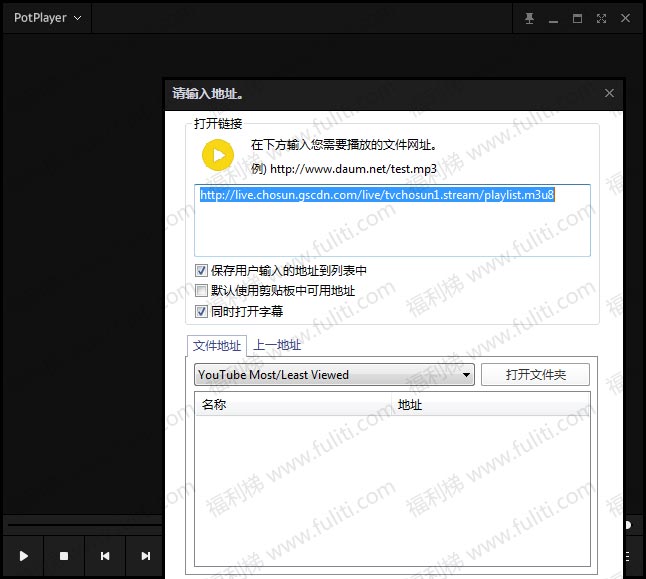This screenshot has height=579, width=646.
Task: Switch to the 上一地址 tab
Action: point(277,345)
